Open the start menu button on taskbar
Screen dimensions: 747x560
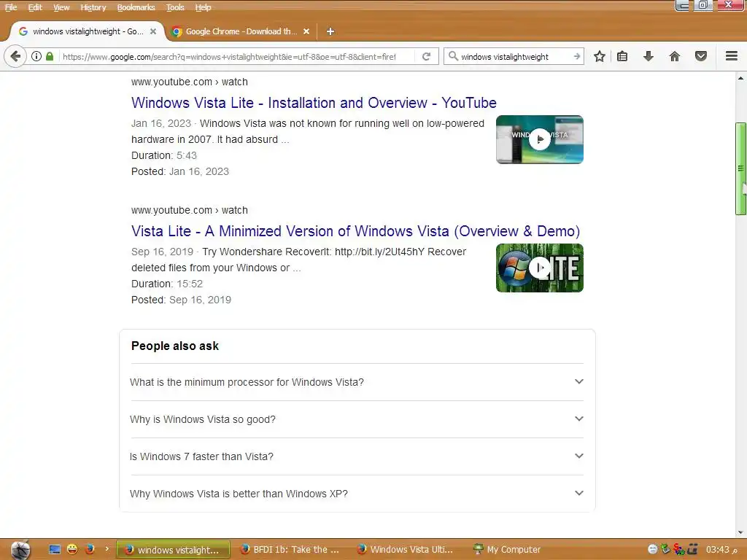pyautogui.click(x=20, y=550)
